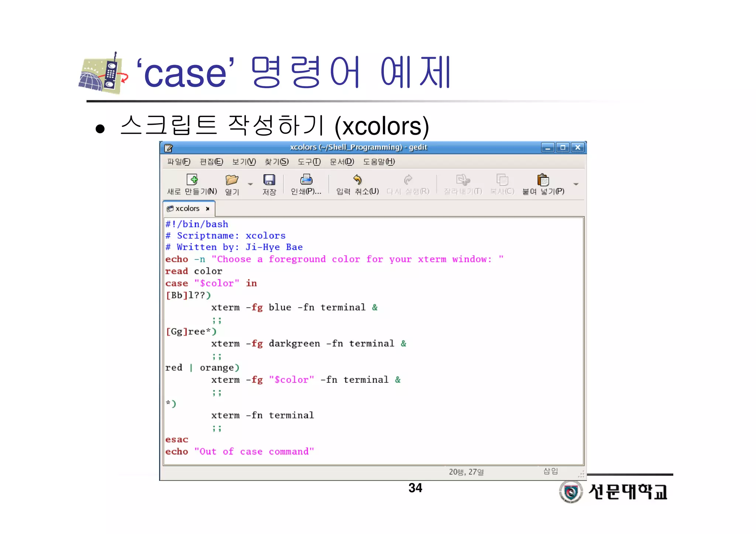Expand the recent files arrow beside 열기
Viewport: 756px width, 534px height.
pyautogui.click(x=250, y=184)
